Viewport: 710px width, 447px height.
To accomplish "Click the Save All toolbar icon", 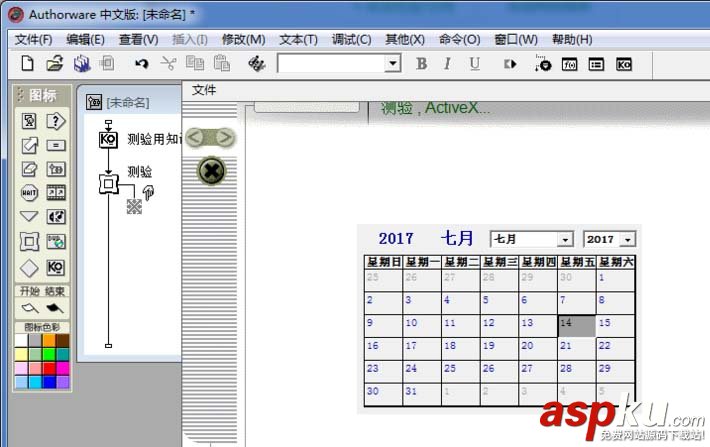I will (x=82, y=64).
